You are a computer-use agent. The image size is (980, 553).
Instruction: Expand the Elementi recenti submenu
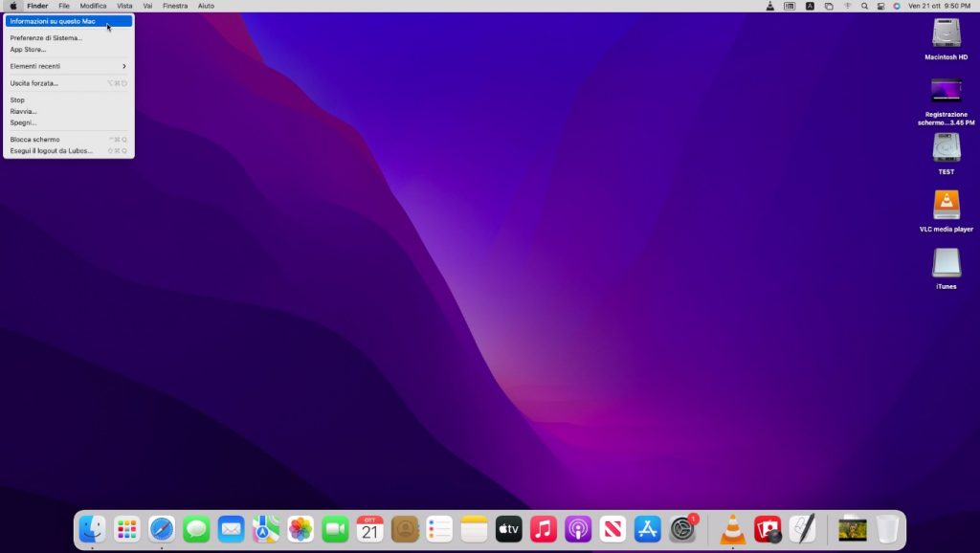[67, 66]
